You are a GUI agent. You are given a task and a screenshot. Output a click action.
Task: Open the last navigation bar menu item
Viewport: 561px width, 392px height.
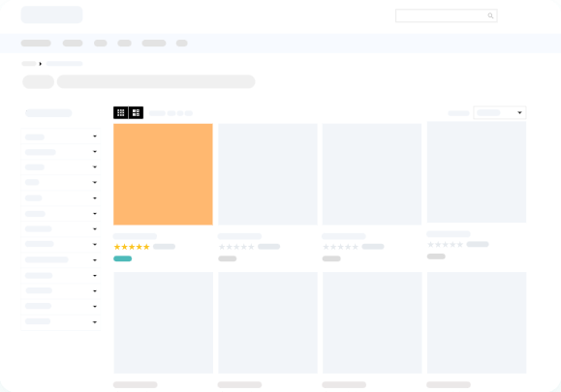tap(182, 44)
